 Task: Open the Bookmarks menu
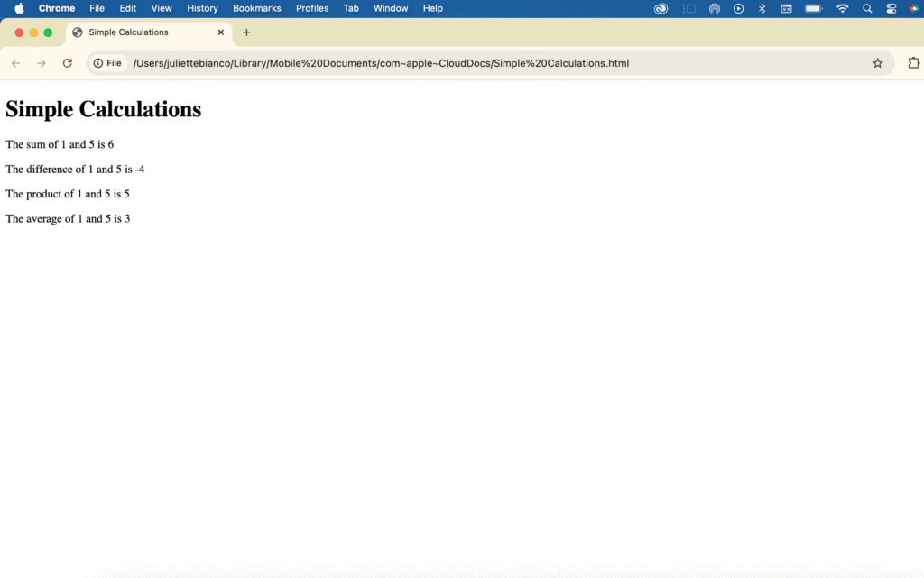(x=256, y=8)
